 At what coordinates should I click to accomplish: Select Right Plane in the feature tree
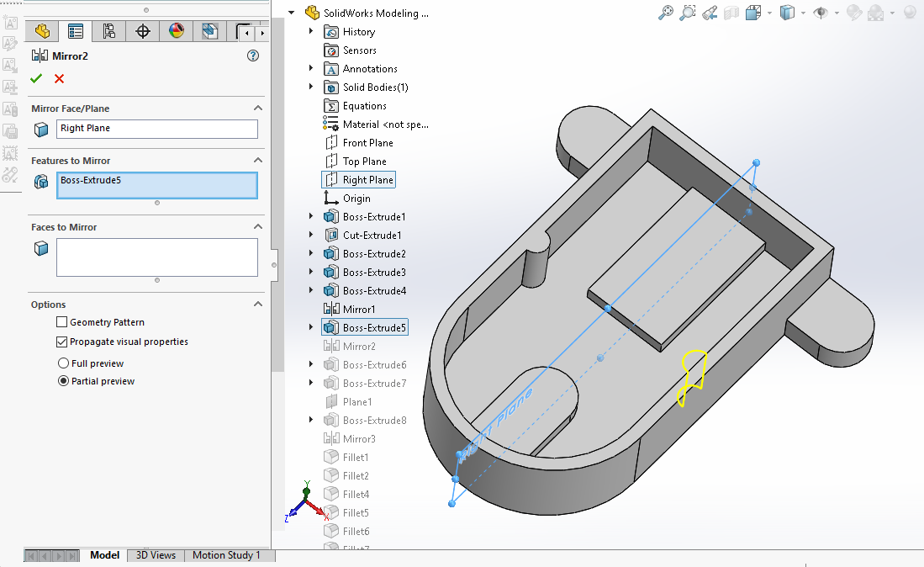[367, 180]
